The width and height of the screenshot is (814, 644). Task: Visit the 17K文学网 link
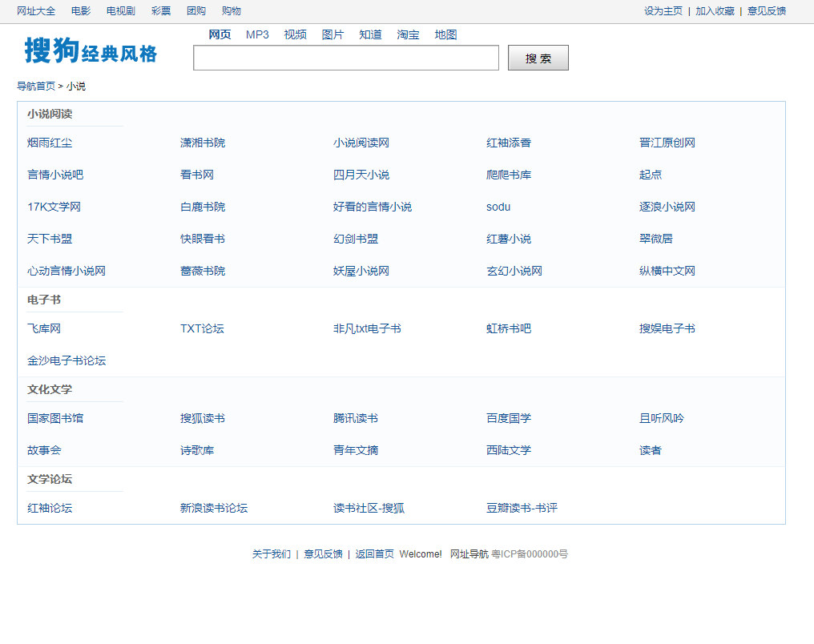tap(54, 207)
